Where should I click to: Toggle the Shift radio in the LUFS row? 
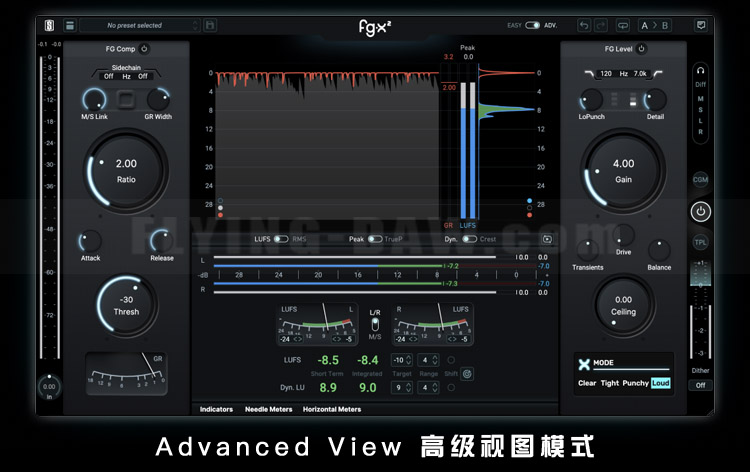tap(451, 360)
